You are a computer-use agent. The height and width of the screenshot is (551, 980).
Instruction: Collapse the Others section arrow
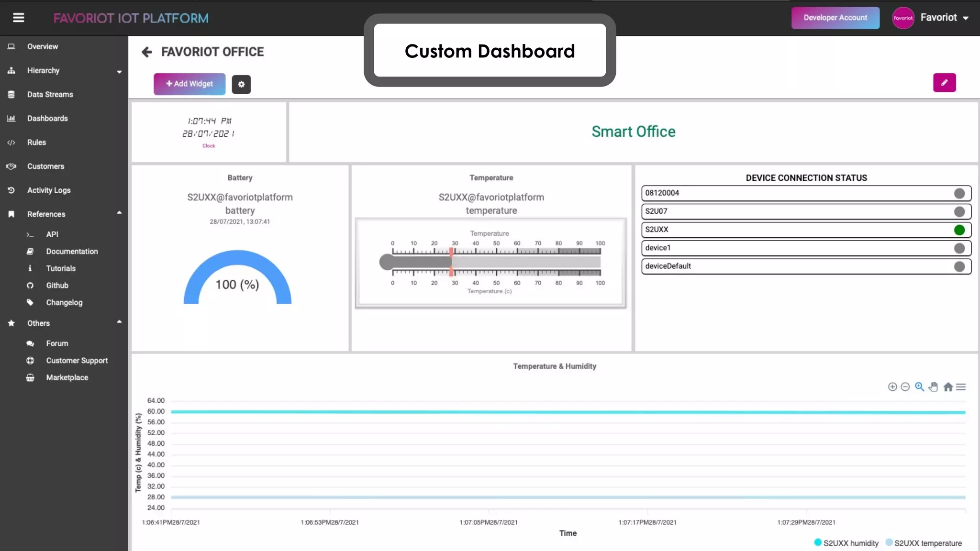coord(119,321)
